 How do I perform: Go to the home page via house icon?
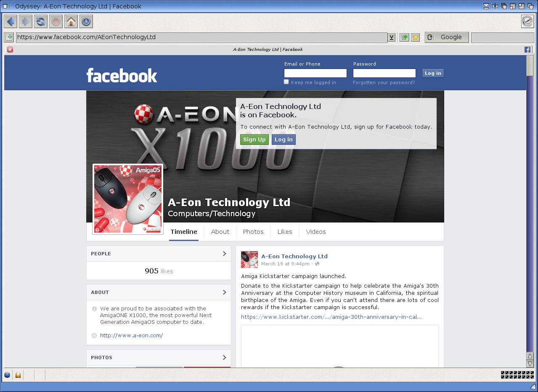(x=71, y=21)
